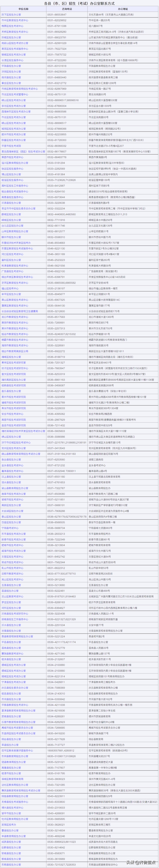Click 费县教育和体育局招生办公室 link
Viewport: 159px width, 868px height.
[17, 636]
